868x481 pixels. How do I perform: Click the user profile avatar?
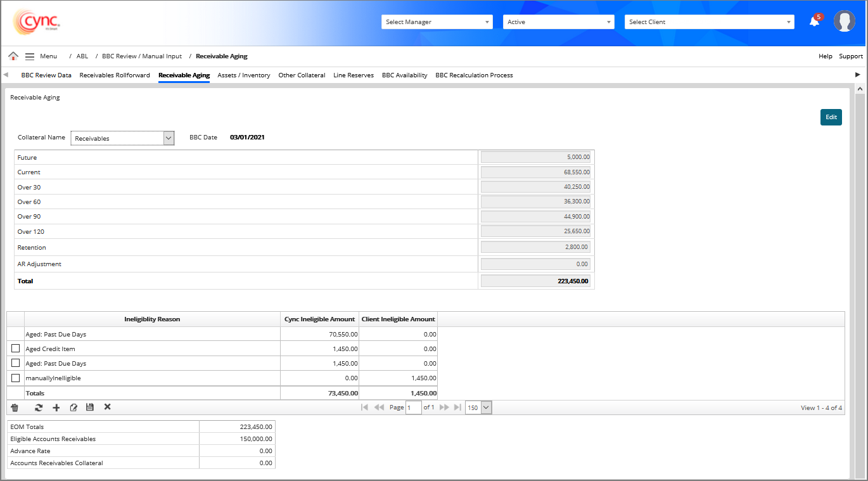(844, 22)
